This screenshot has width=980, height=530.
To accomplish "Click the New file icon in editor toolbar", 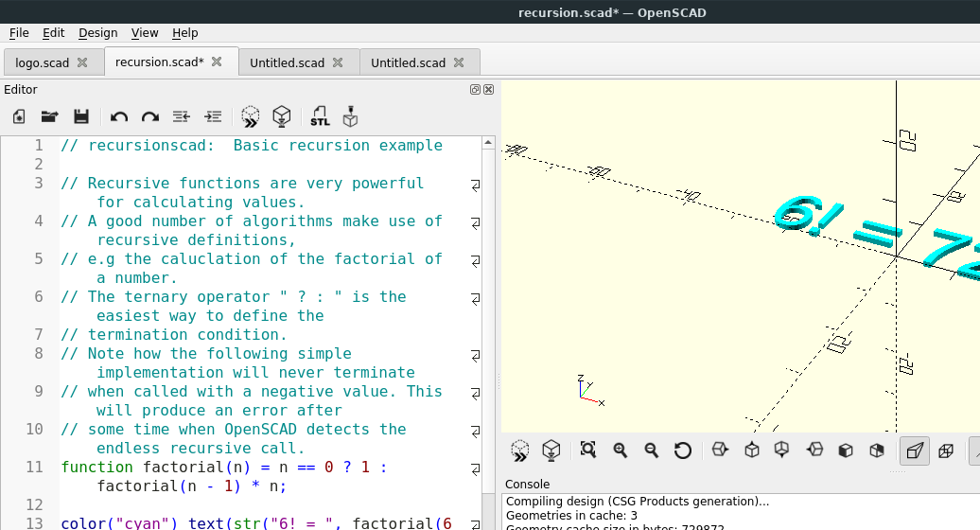I will (x=19, y=116).
